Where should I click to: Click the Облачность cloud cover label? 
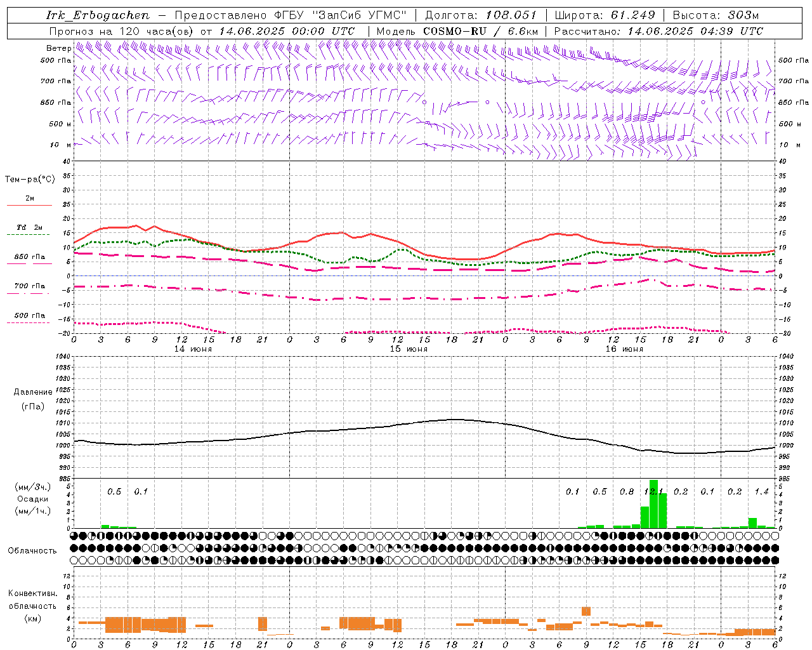pyautogui.click(x=32, y=550)
